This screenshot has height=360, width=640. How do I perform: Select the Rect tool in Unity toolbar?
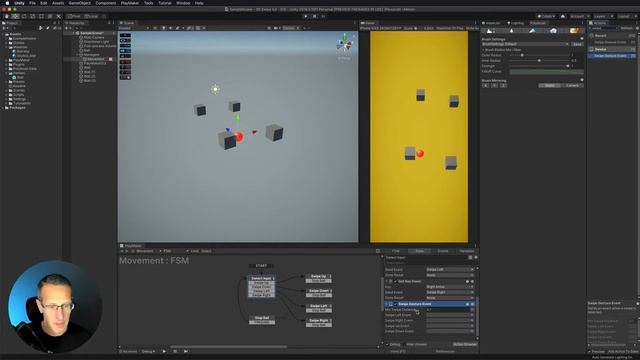(x=41, y=16)
